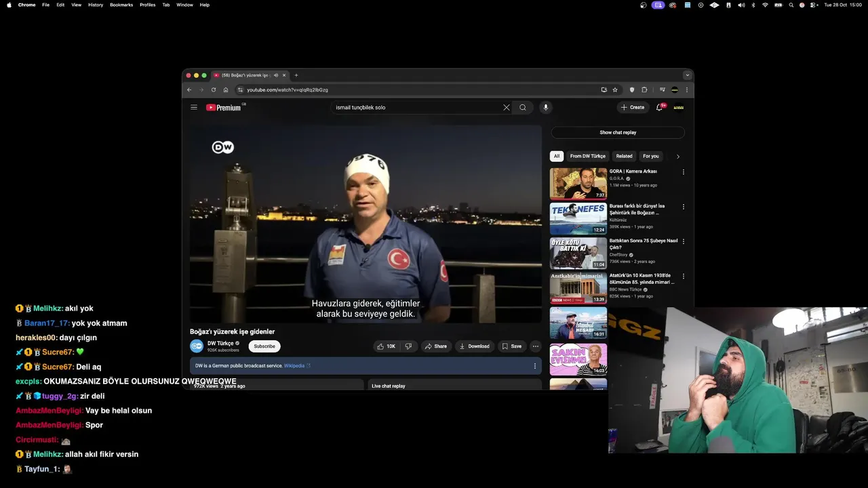Like the video with thumbs up
This screenshot has height=488, width=868.
pyautogui.click(x=387, y=346)
